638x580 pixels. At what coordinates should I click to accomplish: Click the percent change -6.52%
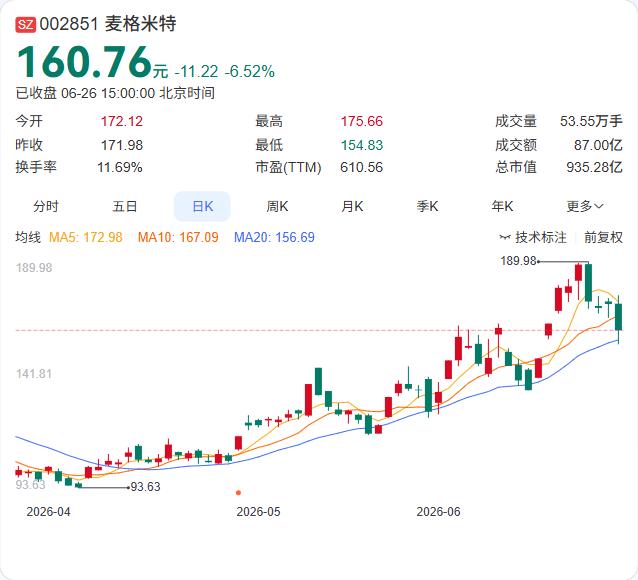pyautogui.click(x=250, y=72)
